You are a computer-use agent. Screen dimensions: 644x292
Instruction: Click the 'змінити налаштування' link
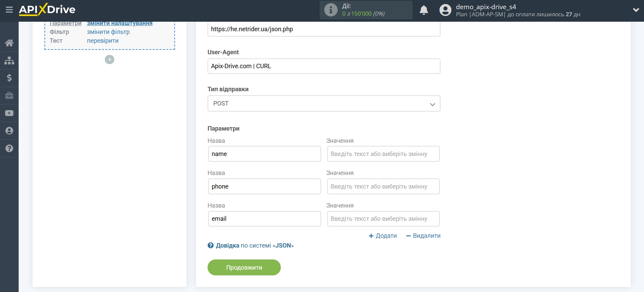120,23
